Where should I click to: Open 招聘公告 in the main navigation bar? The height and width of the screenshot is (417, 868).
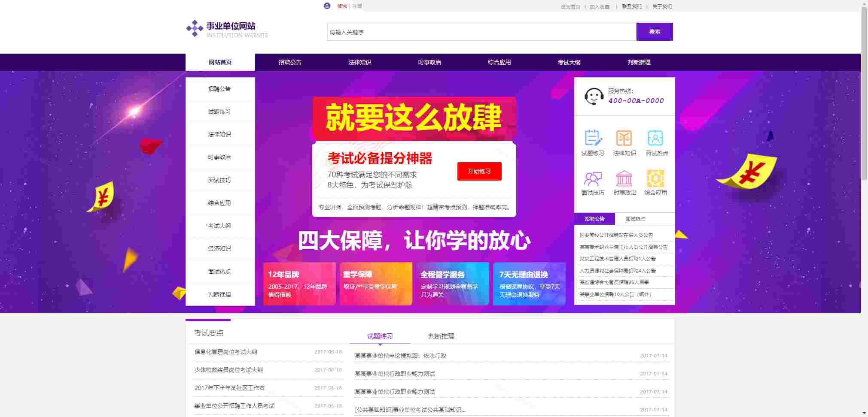pyautogui.click(x=290, y=62)
